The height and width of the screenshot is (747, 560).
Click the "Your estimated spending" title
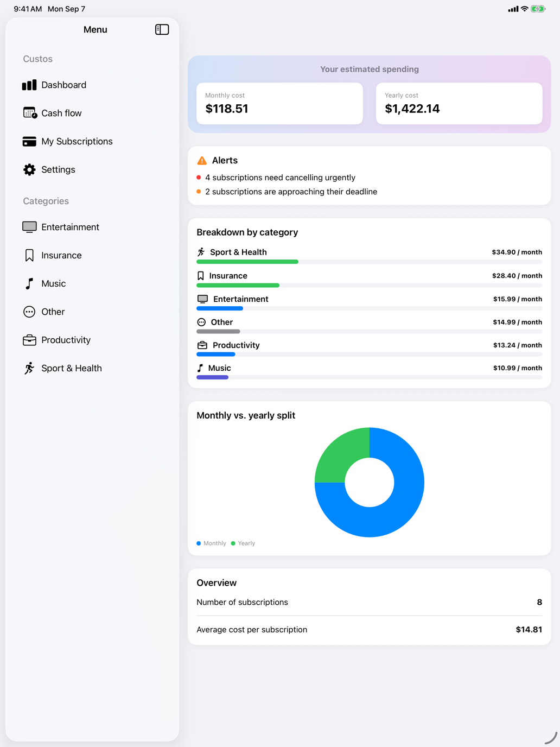coord(370,69)
